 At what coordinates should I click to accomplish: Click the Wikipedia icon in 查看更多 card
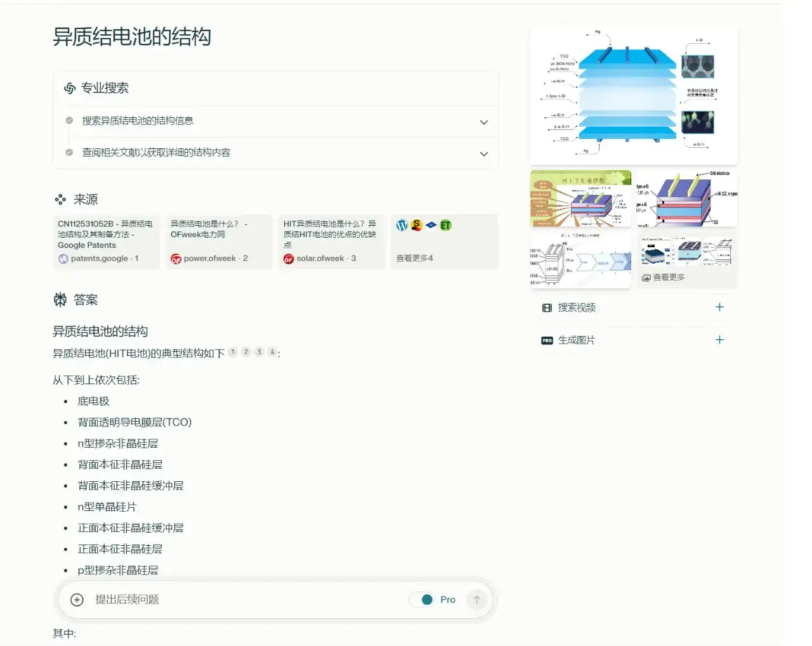pyautogui.click(x=402, y=224)
